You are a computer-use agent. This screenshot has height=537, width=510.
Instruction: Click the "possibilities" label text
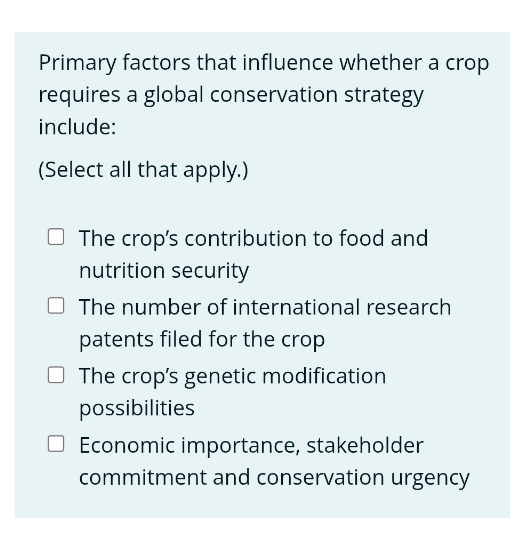(x=137, y=408)
